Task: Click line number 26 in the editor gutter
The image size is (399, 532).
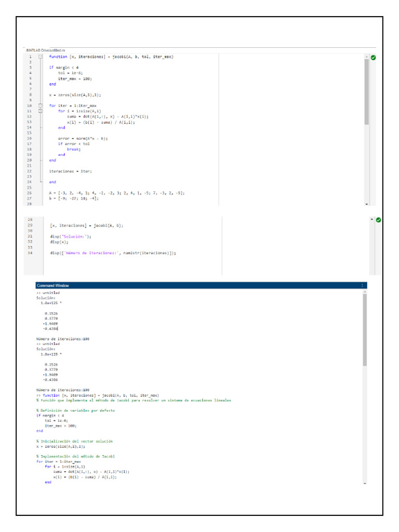Action: (29, 193)
